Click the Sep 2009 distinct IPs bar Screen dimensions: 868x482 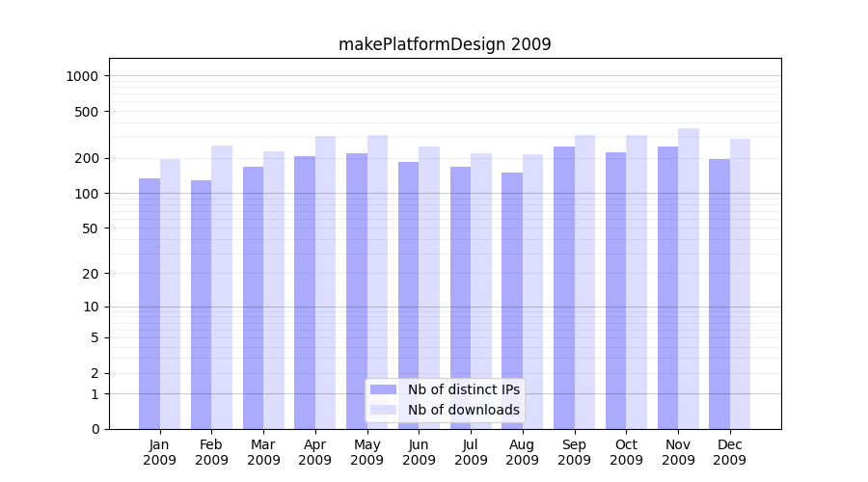(564, 288)
